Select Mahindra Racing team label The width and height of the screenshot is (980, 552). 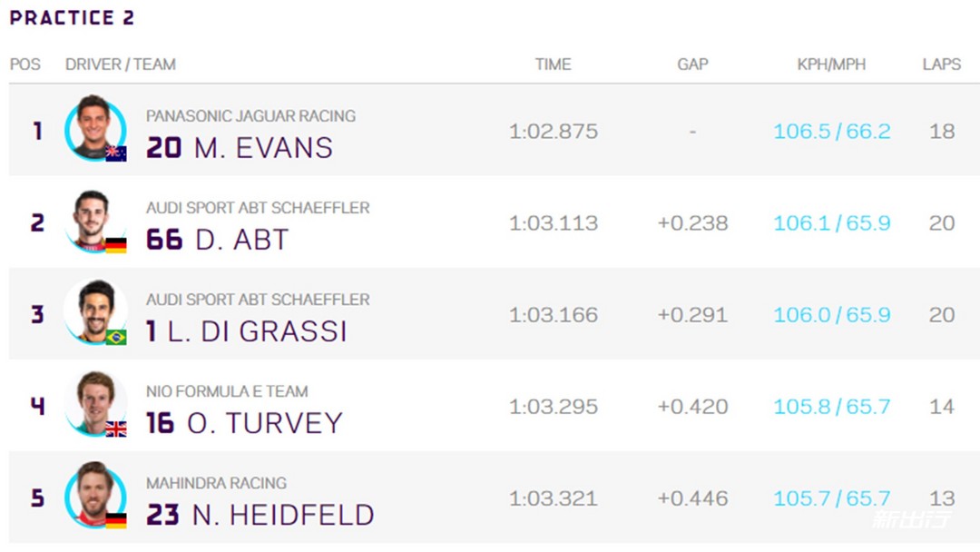(216, 483)
